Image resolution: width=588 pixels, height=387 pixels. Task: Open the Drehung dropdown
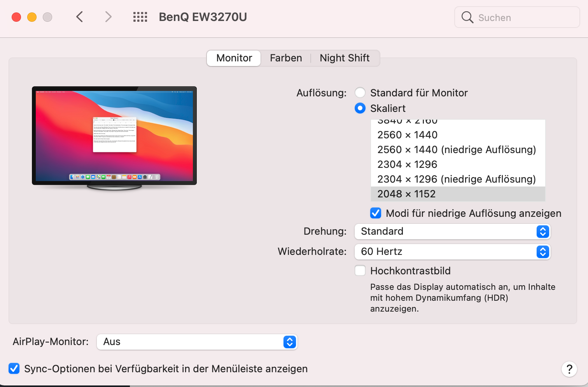tap(452, 232)
